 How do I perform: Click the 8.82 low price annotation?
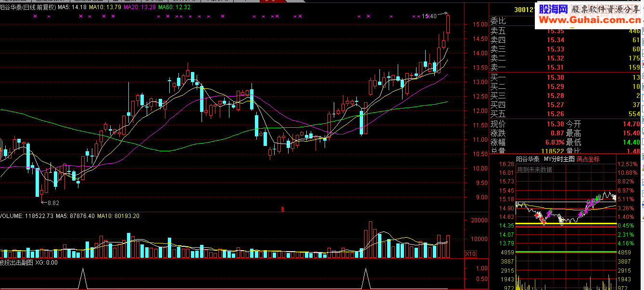(x=53, y=203)
